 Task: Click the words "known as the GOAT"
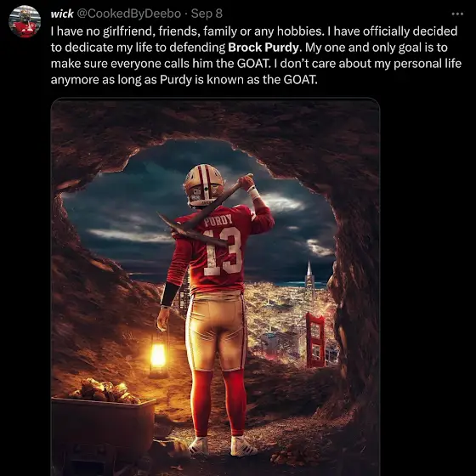point(262,80)
